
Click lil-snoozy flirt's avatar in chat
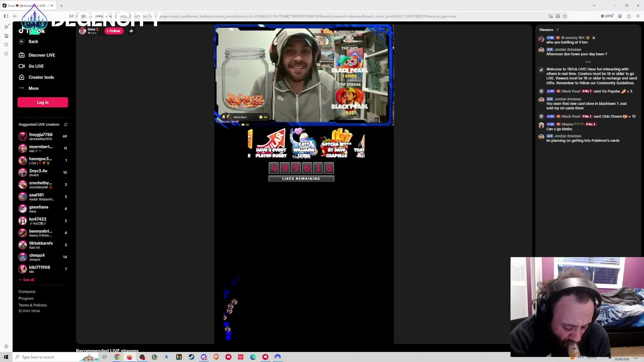541,39
